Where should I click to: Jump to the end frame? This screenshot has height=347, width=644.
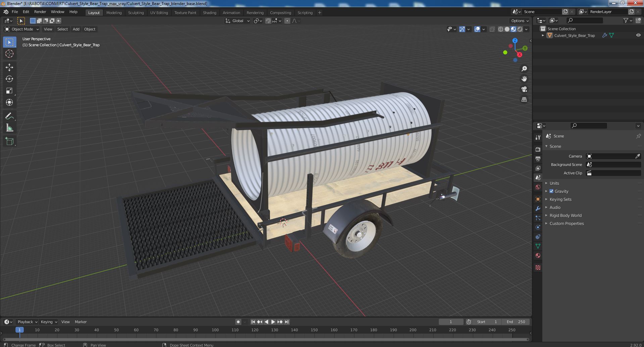tap(287, 322)
